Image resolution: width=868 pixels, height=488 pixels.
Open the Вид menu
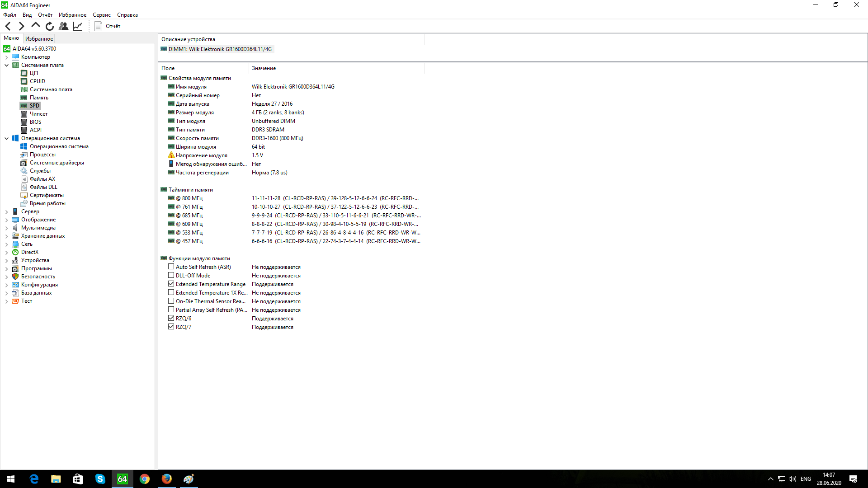27,15
